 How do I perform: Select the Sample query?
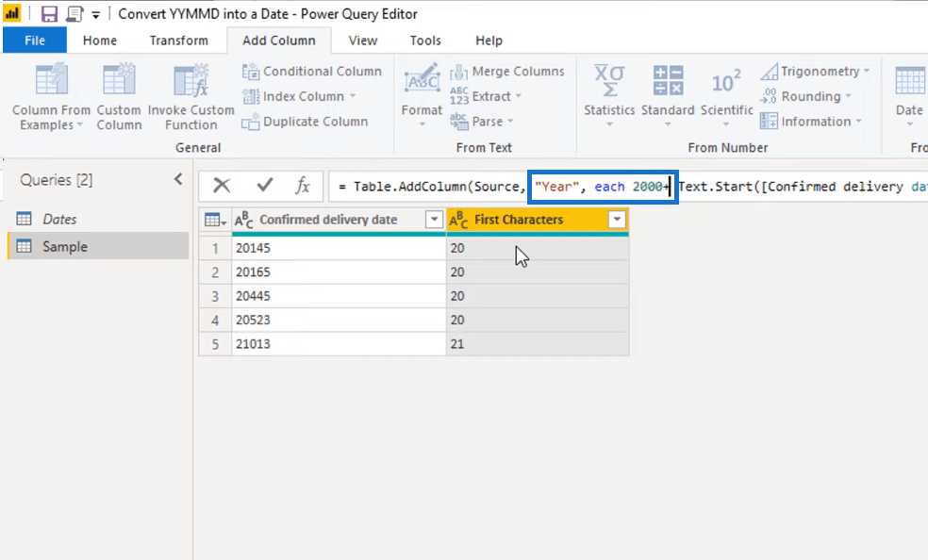tap(98, 247)
